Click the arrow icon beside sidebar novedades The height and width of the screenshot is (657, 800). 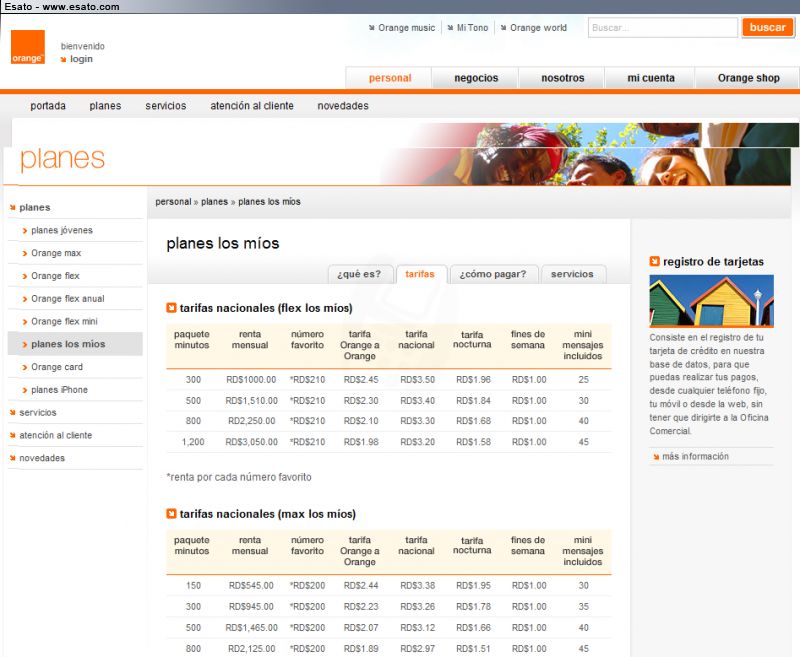click(13, 458)
